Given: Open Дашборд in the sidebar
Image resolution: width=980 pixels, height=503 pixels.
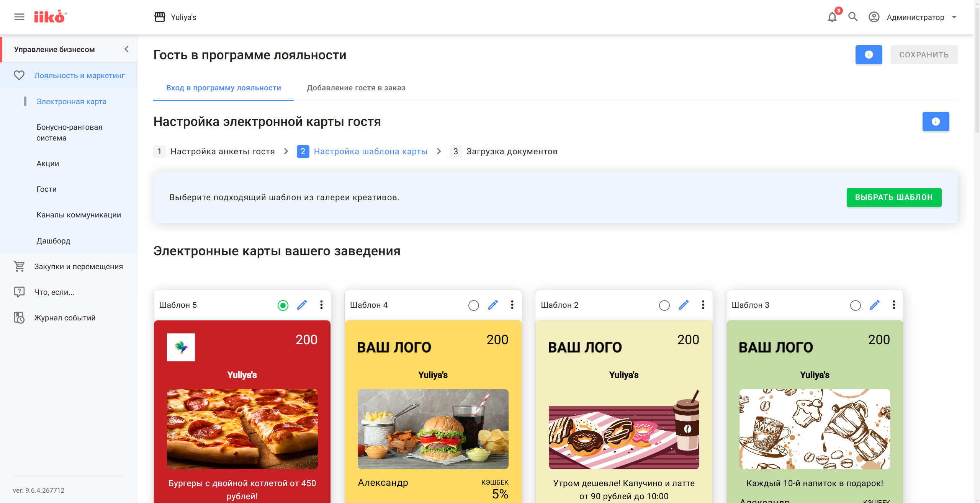Looking at the screenshot, I should click(x=53, y=241).
